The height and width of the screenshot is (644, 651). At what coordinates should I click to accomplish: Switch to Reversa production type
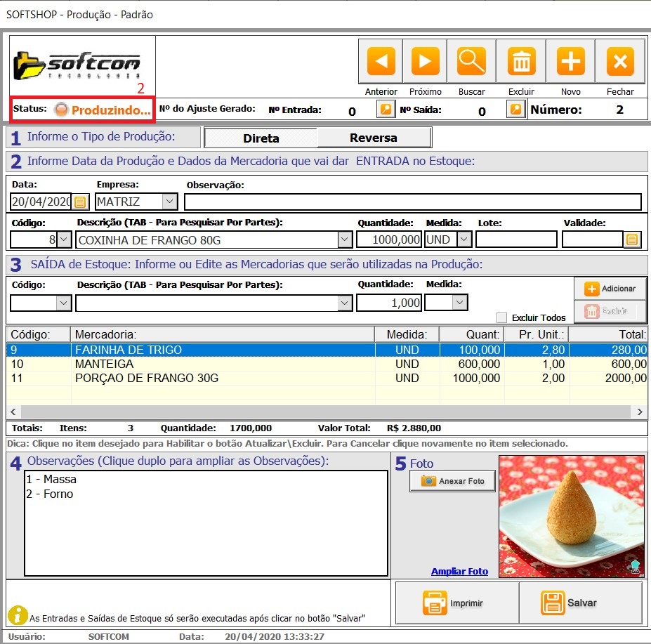pos(374,138)
